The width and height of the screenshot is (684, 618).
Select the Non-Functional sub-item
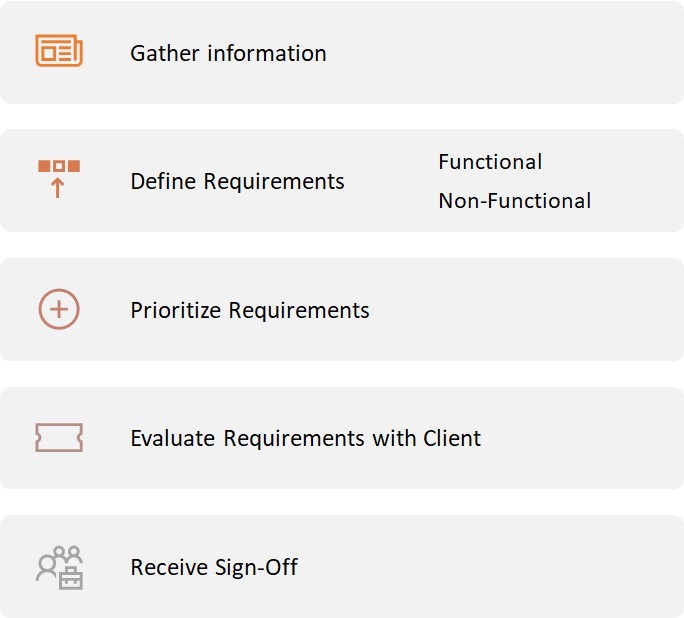click(x=515, y=201)
